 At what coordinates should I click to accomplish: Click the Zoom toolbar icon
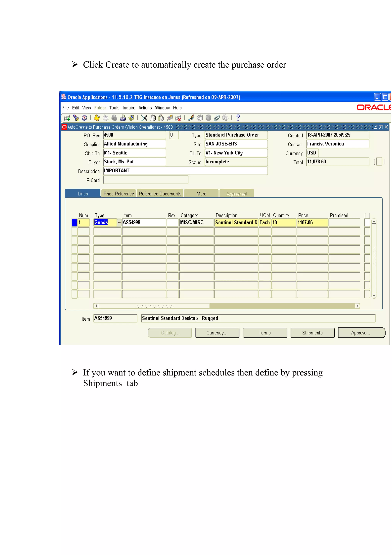200,118
